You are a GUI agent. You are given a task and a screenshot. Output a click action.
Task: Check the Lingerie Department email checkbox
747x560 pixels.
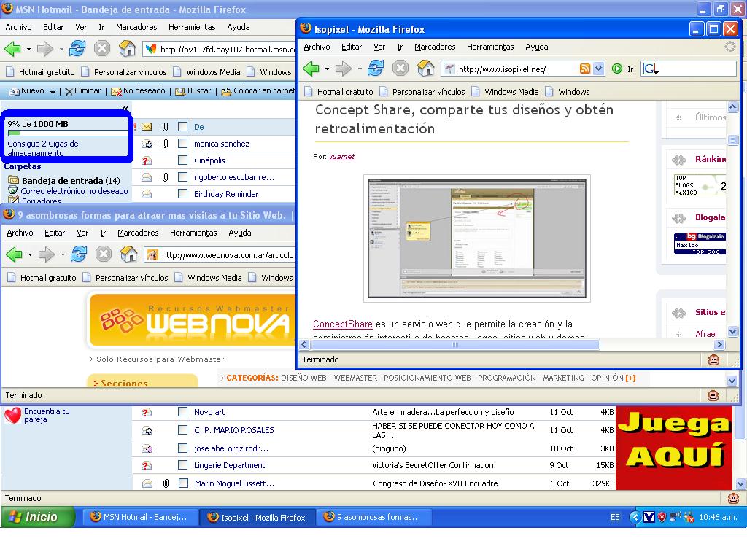[182, 465]
